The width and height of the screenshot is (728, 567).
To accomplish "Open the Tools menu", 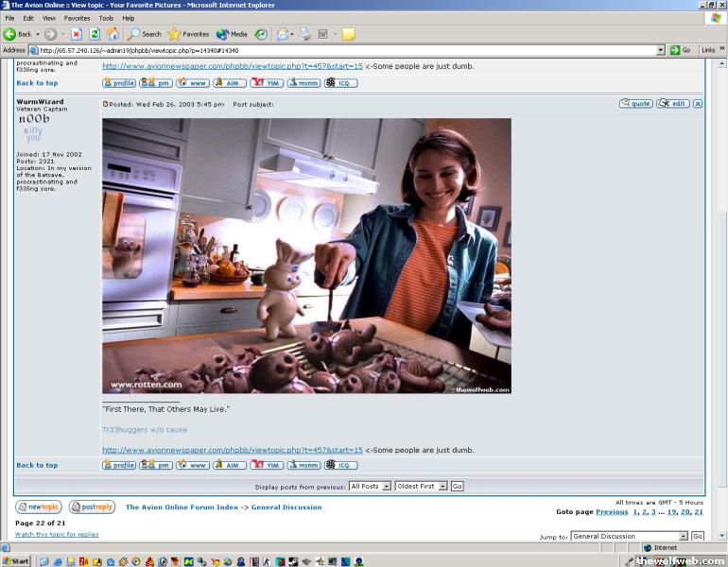I will [x=106, y=18].
